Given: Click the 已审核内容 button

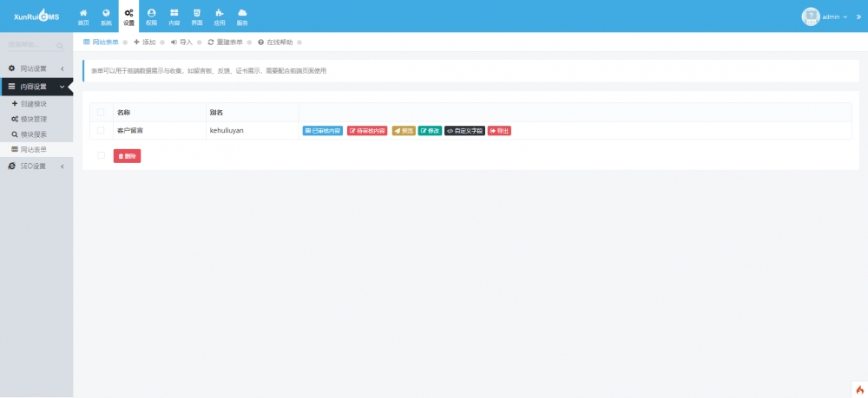Looking at the screenshot, I should click(323, 131).
